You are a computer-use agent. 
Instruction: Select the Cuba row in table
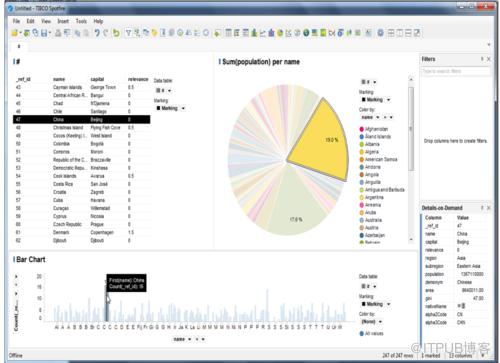click(x=81, y=200)
